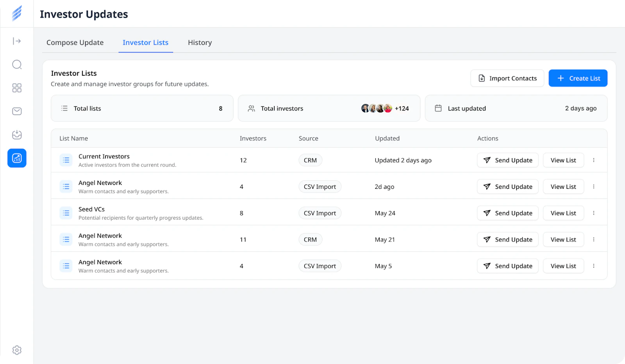This screenshot has height=364, width=625.
Task: Click the Create List button
Action: 578,78
